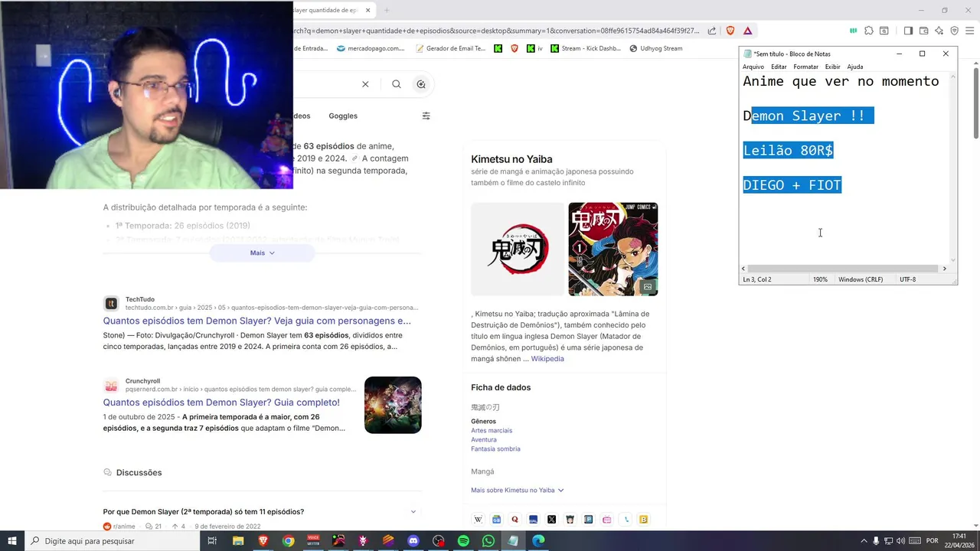Click the Crunchyroll result thumbnail image

[393, 405]
